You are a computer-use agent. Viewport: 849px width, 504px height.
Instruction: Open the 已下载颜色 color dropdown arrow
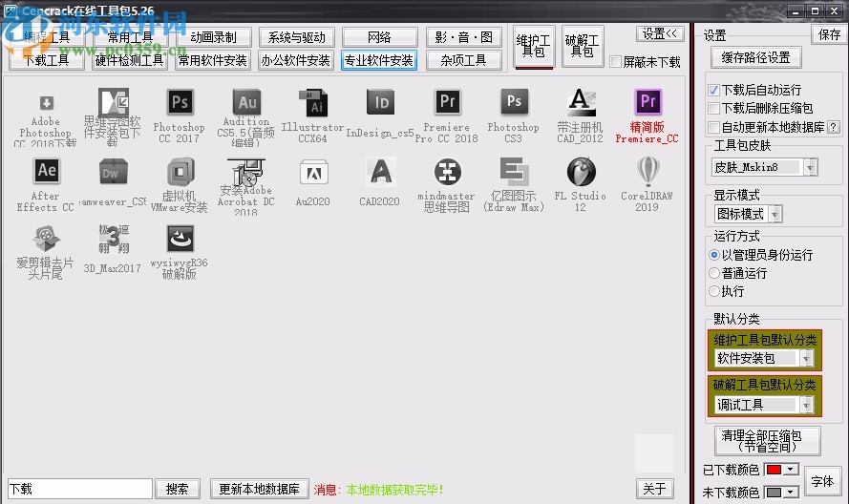[791, 470]
